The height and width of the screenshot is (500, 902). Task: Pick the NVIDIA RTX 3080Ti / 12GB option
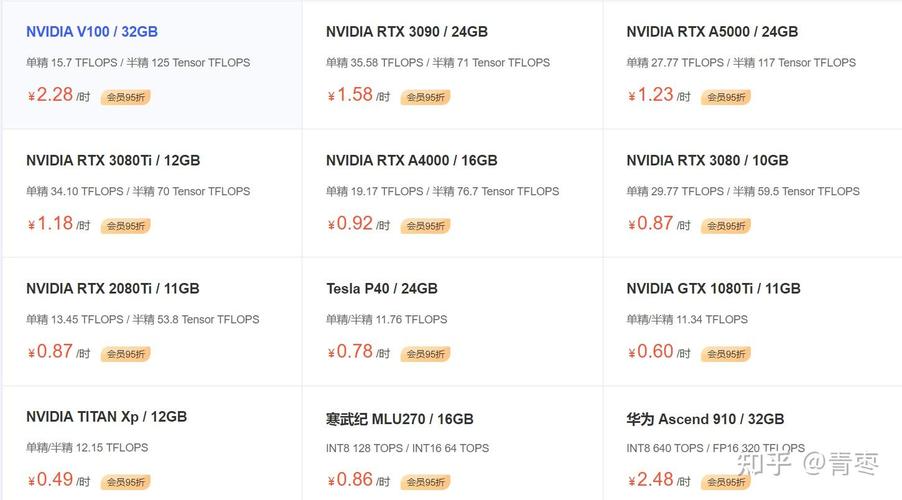pyautogui.click(x=113, y=160)
